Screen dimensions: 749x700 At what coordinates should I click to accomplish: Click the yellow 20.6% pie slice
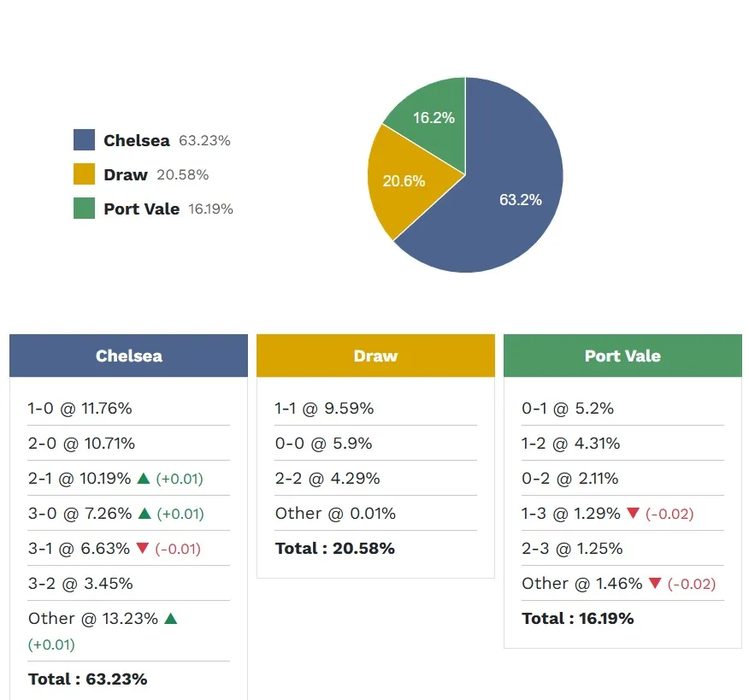coord(402,182)
